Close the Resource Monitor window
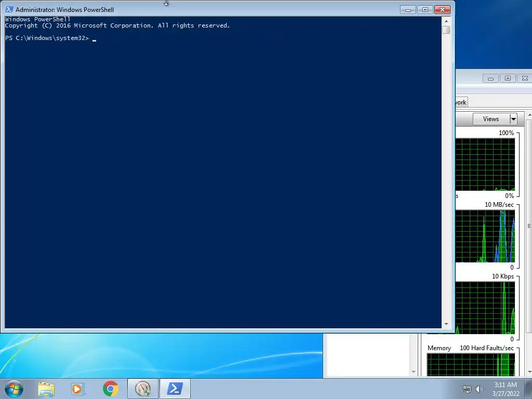Screen dimensions: 532x399 (x=525, y=78)
